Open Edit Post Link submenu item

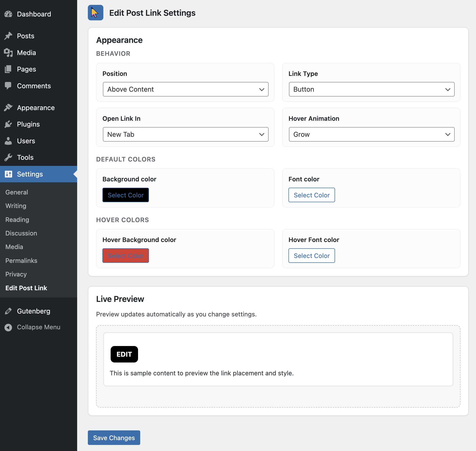coord(26,288)
